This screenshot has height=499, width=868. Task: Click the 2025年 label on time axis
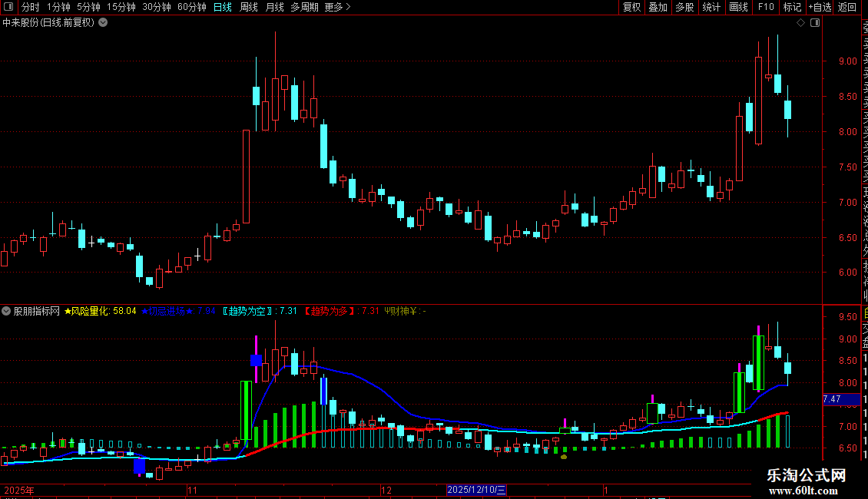[x=19, y=490]
